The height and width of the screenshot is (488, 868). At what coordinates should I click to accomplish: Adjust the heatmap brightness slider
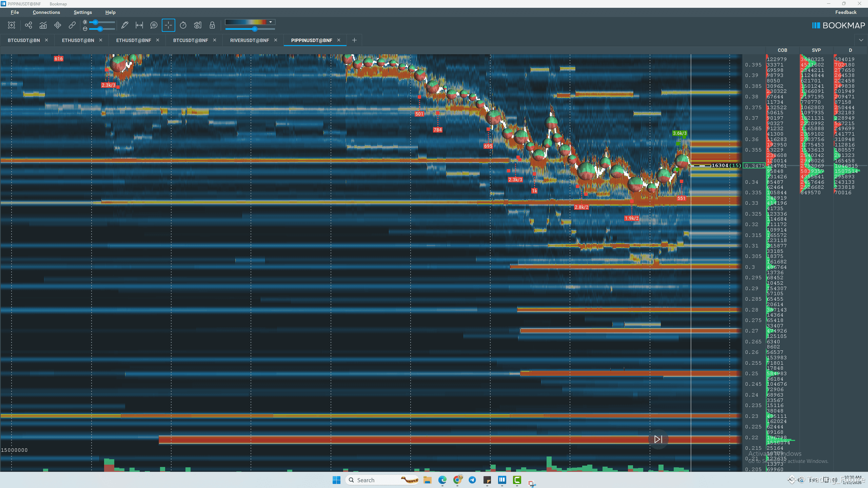click(96, 22)
